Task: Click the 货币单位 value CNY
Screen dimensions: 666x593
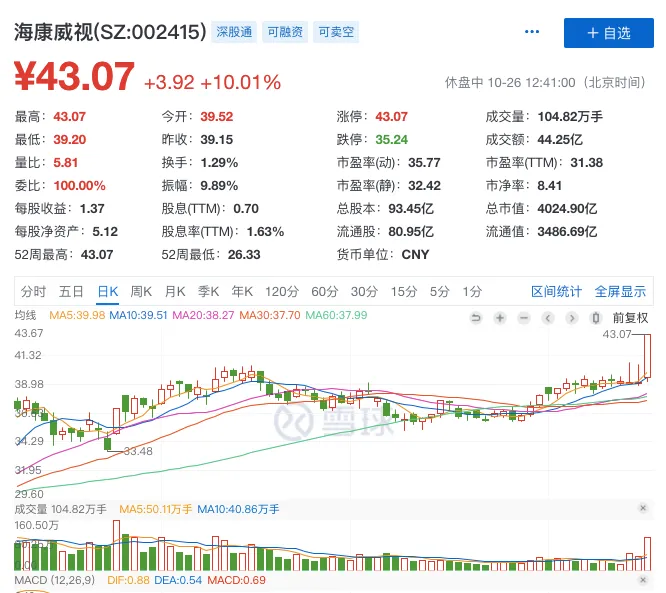Action: [x=415, y=254]
